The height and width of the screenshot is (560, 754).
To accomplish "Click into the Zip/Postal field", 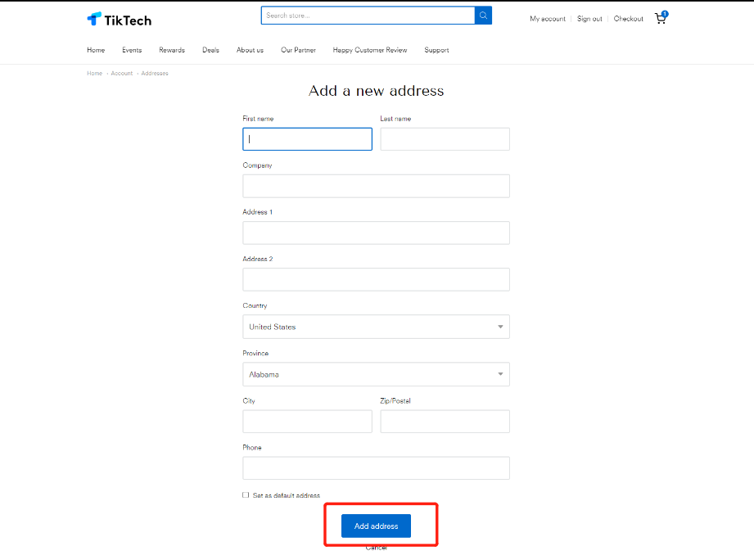I will (x=445, y=422).
